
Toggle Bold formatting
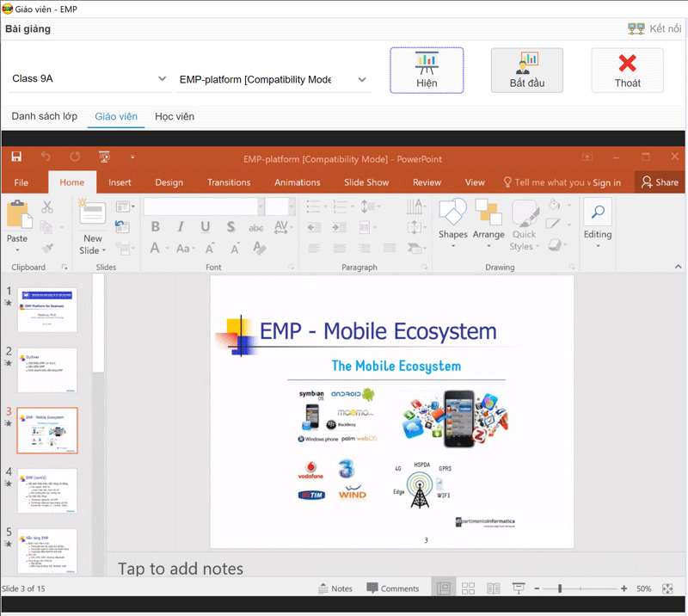155,226
